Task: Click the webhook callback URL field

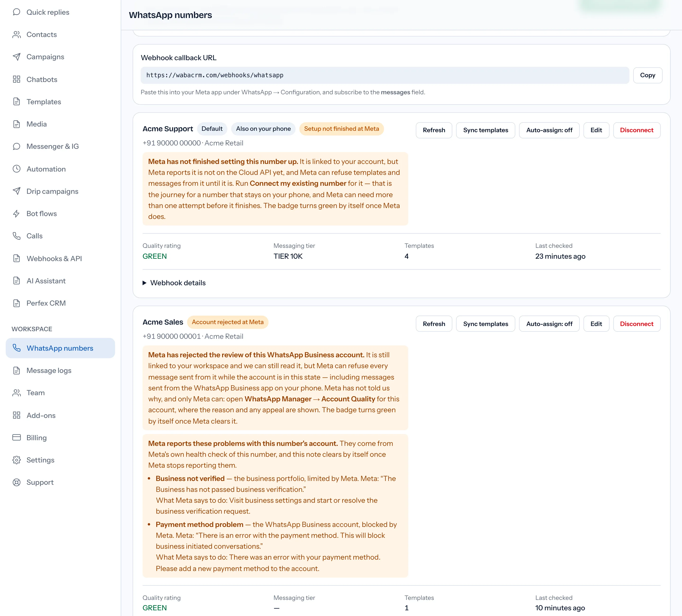Action: [385, 75]
